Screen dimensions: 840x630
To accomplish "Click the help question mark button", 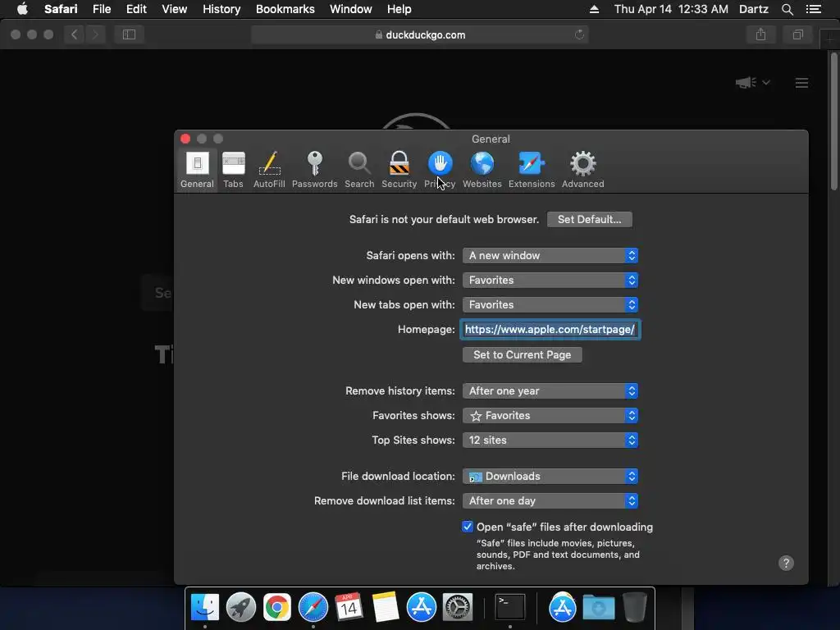I will coord(786,563).
